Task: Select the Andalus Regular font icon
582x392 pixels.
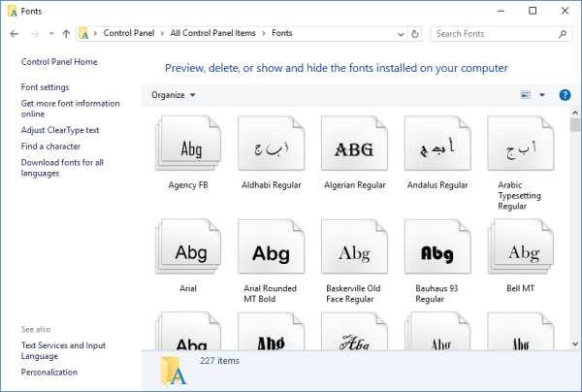Action: pos(437,144)
